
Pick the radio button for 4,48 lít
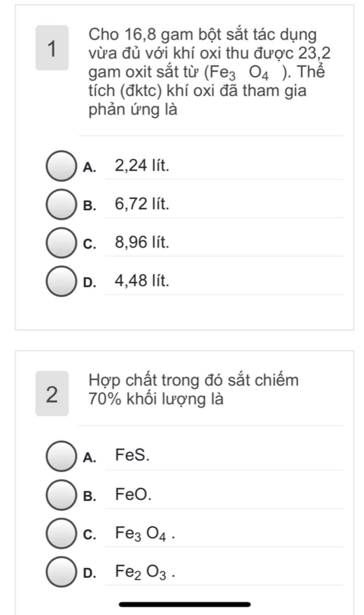click(x=61, y=281)
